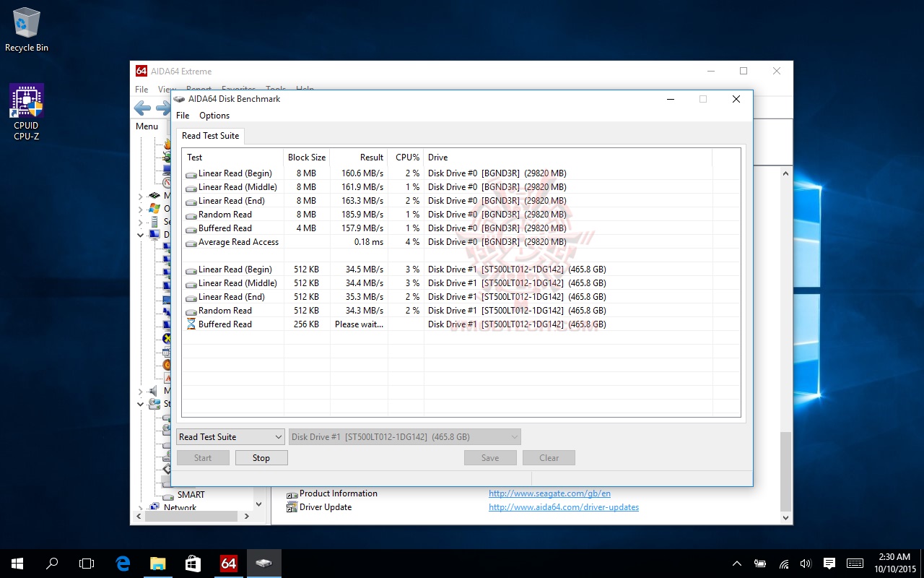The image size is (924, 578).
Task: Select the motherboard chip icon in AIDA64 tree
Action: pyautogui.click(x=154, y=195)
